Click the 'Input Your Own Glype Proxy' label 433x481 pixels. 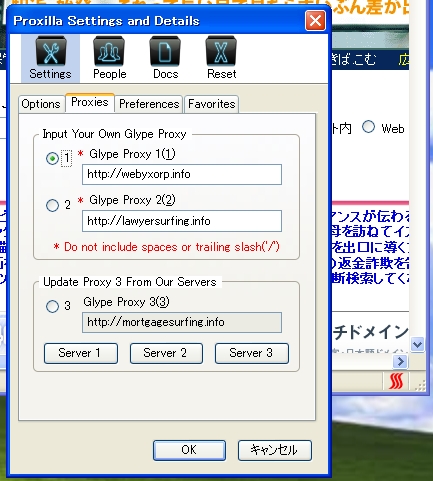tap(114, 134)
